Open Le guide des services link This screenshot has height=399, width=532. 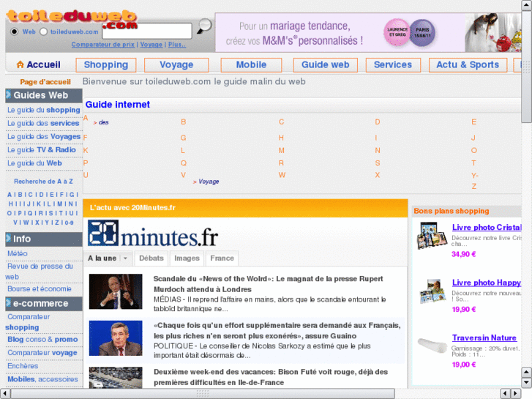click(x=43, y=123)
